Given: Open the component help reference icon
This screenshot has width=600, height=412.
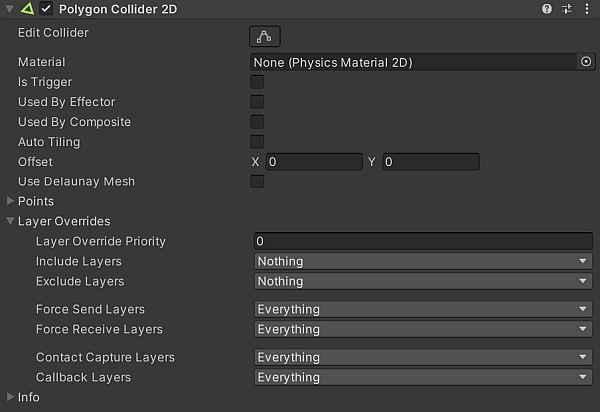Looking at the screenshot, I should coord(547,9).
